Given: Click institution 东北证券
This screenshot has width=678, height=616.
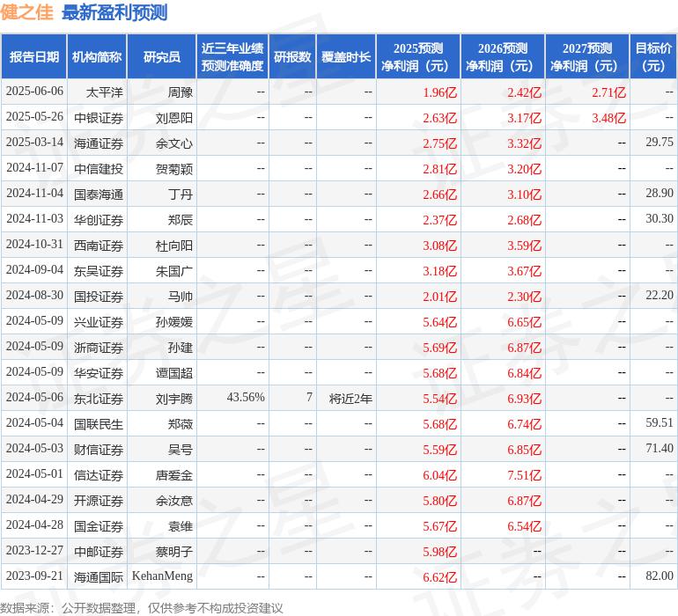Looking at the screenshot, I should (98, 398).
